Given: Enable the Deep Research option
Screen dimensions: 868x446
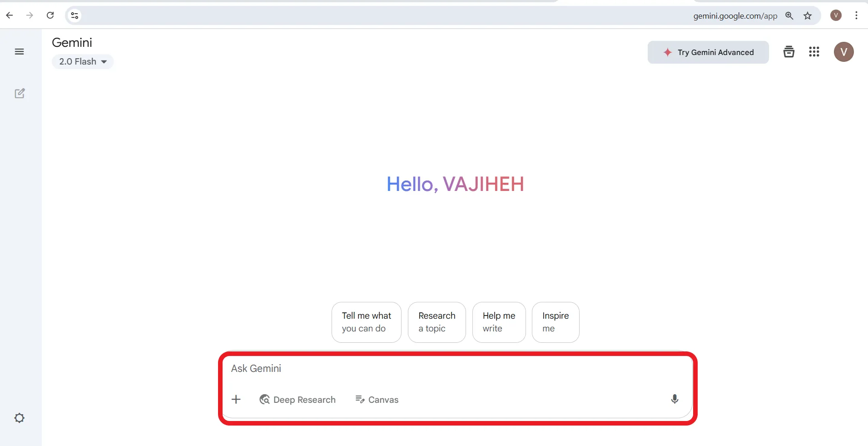Looking at the screenshot, I should (x=298, y=400).
